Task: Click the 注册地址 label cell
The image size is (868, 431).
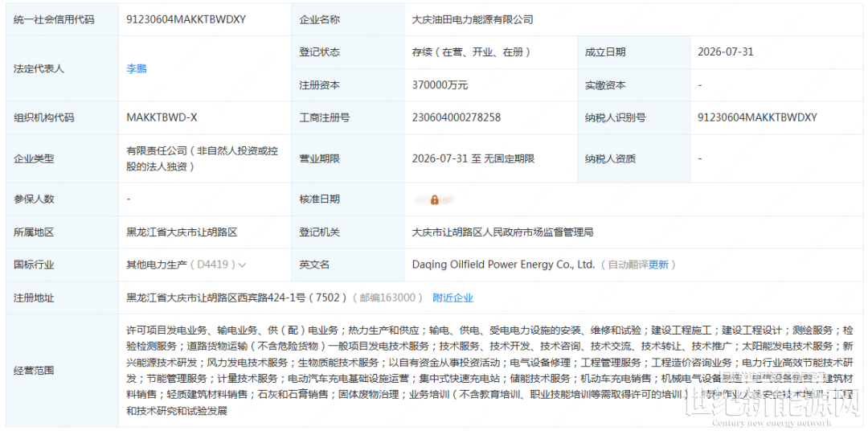Action: pos(63,298)
